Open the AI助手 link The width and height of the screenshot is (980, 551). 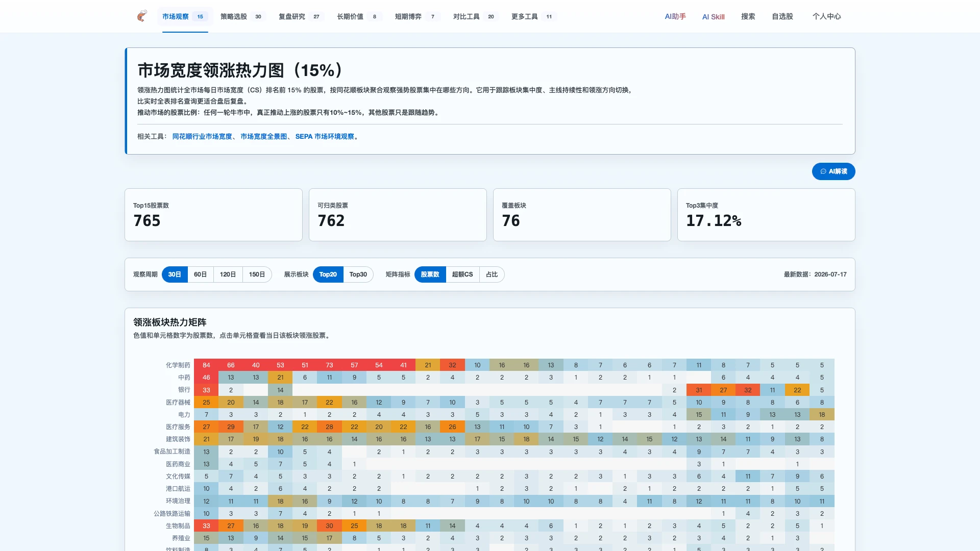(x=675, y=16)
